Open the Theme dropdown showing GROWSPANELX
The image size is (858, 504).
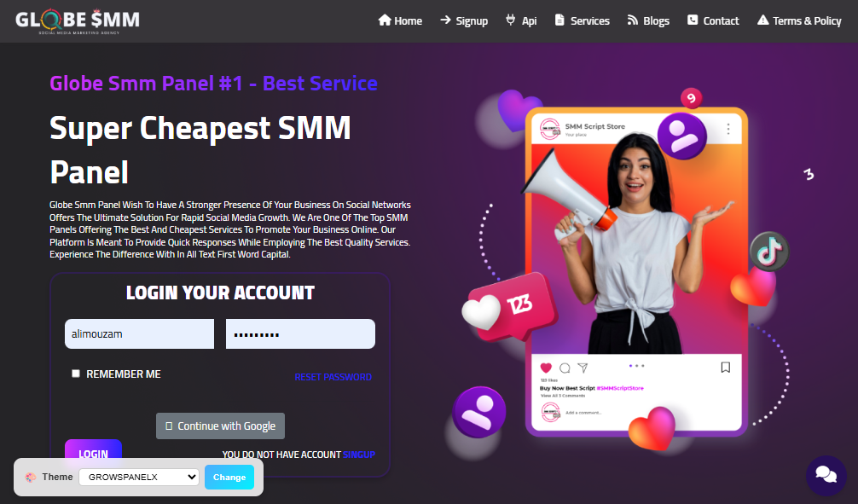click(x=139, y=477)
